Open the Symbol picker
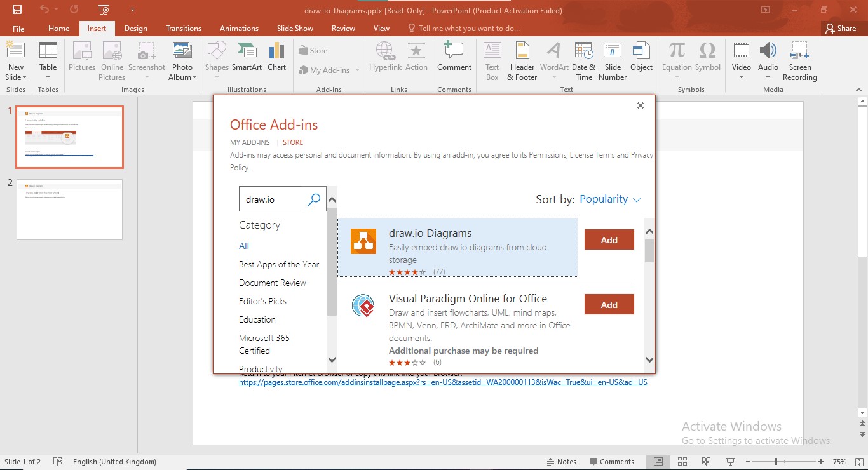The height and width of the screenshot is (470, 868). 707,57
